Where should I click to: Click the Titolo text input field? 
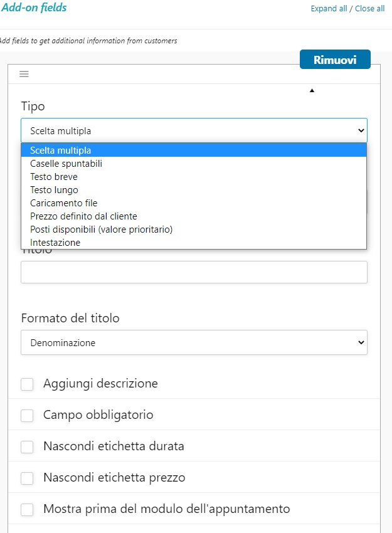tap(194, 272)
